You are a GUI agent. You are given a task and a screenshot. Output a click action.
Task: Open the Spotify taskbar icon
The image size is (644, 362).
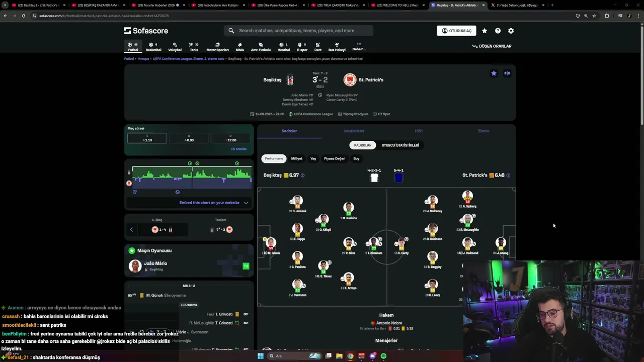pyautogui.click(x=383, y=356)
